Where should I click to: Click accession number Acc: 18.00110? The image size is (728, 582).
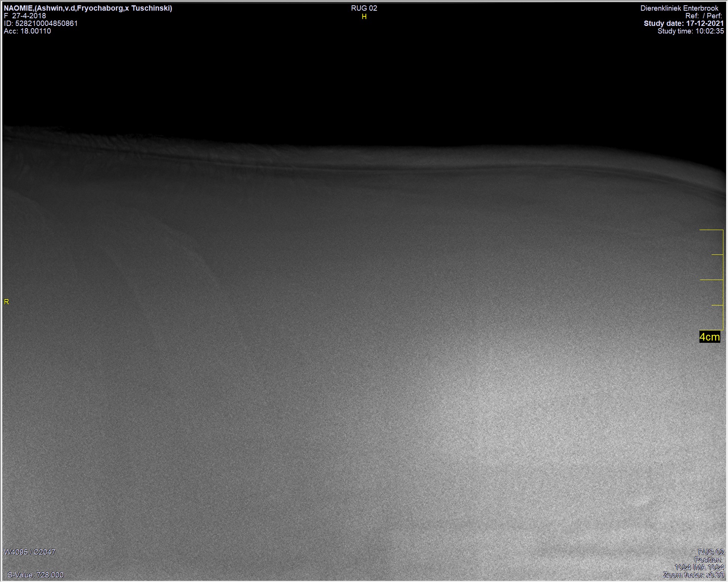point(27,31)
